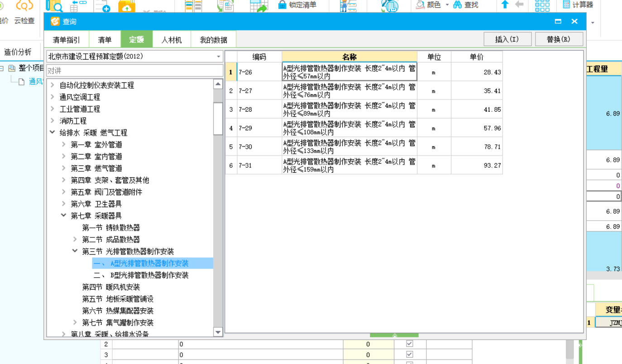Open the 颜色 dropdown arrow
The height and width of the screenshot is (364, 622).
point(447,5)
